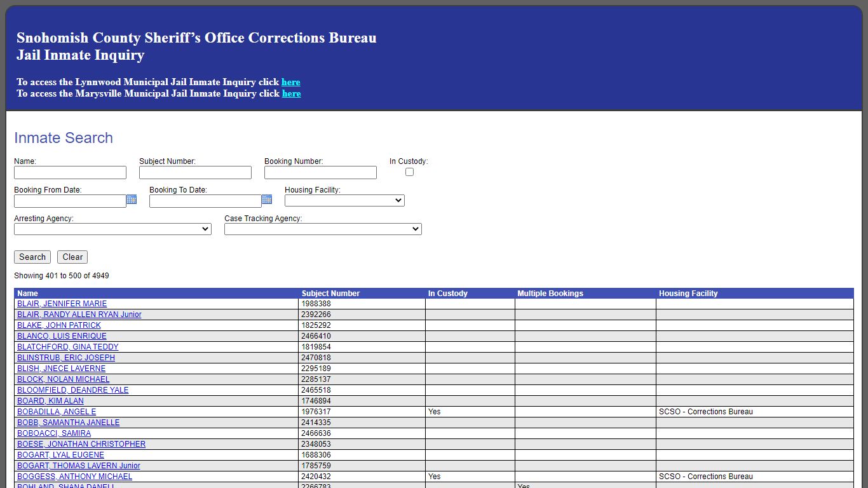Click the Inmate Search heading
The image size is (868, 488).
coord(64,138)
